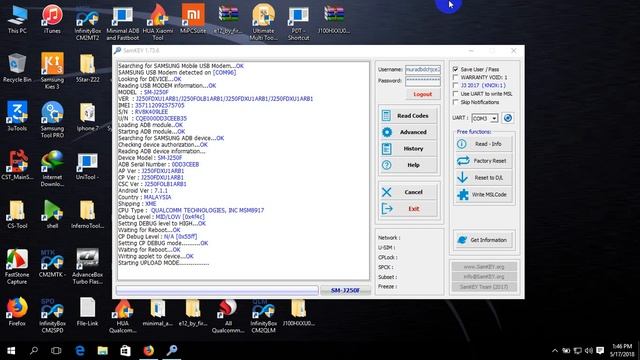Click the info@SamKEY.org link
Screen dimensions: 640x360
tap(484, 277)
